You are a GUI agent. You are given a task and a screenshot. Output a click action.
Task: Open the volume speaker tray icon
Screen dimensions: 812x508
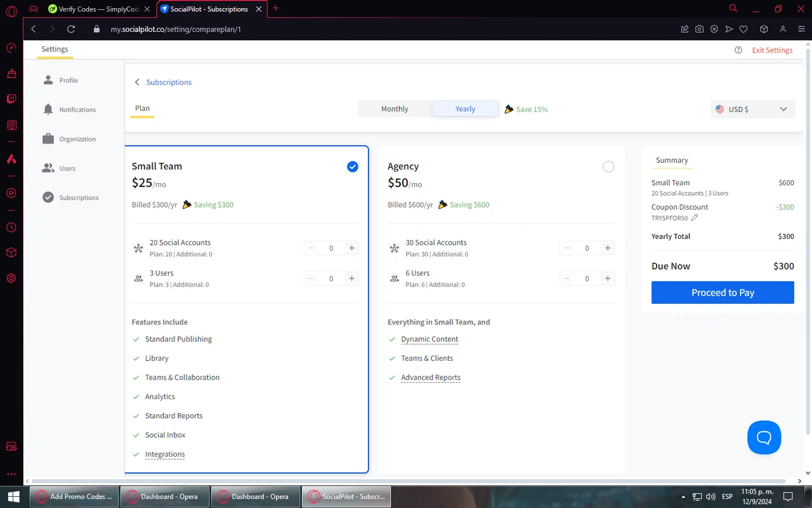tap(711, 497)
